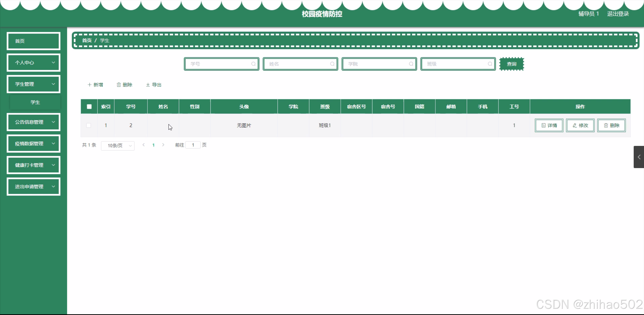
Task: Click the search icon in 姓名 field
Action: 332,64
